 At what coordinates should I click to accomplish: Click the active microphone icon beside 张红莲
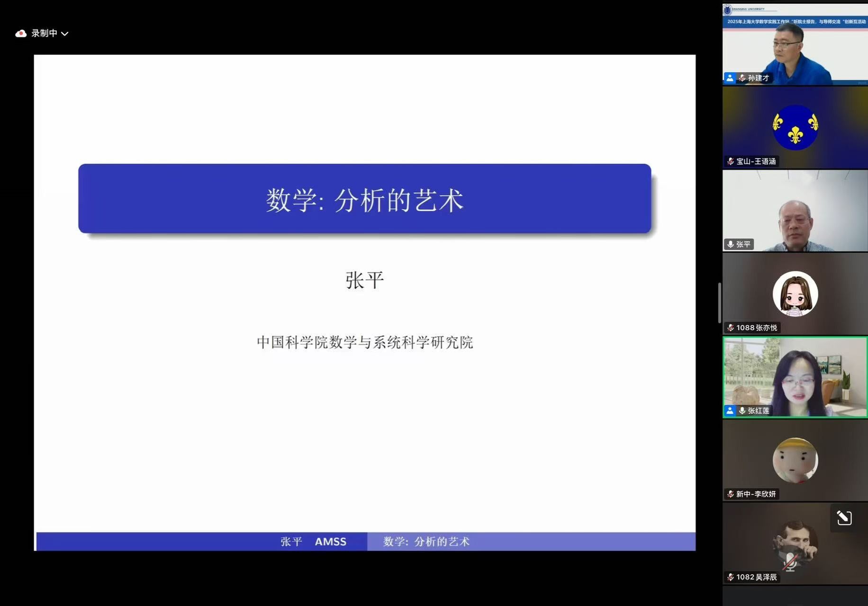click(x=742, y=410)
